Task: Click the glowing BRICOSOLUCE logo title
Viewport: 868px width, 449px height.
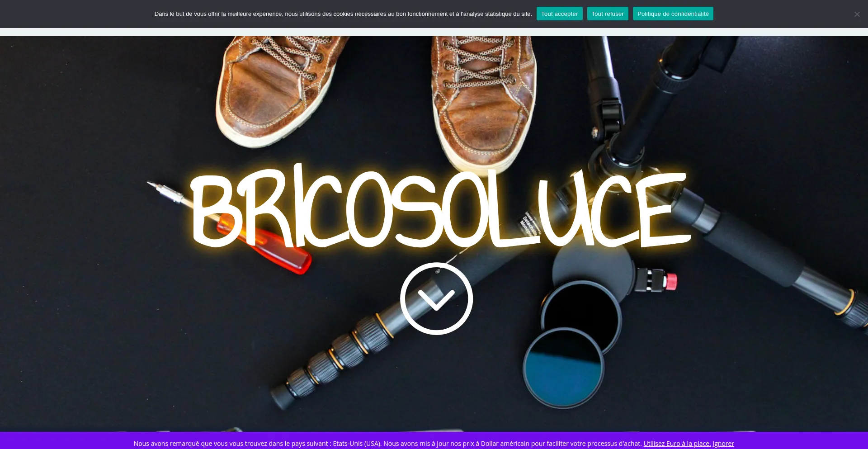Action: 441,208
